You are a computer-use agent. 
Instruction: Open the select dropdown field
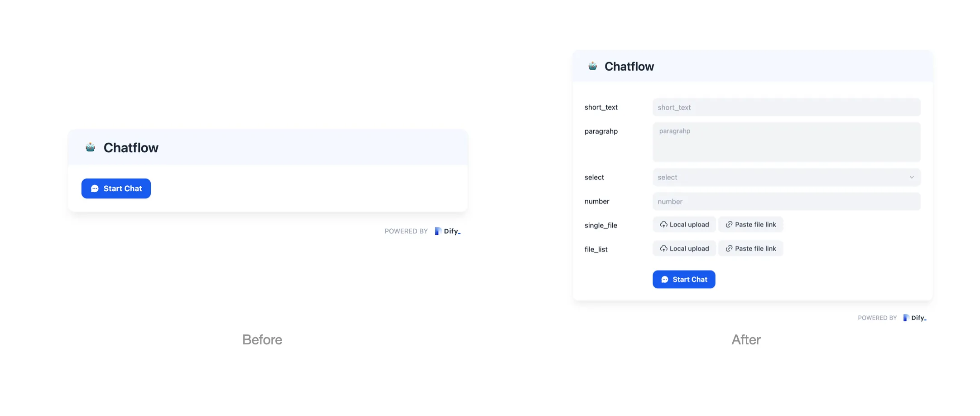[x=779, y=177]
